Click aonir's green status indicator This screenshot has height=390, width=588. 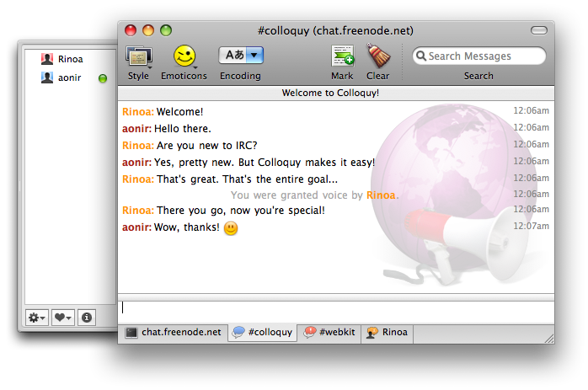tap(103, 78)
